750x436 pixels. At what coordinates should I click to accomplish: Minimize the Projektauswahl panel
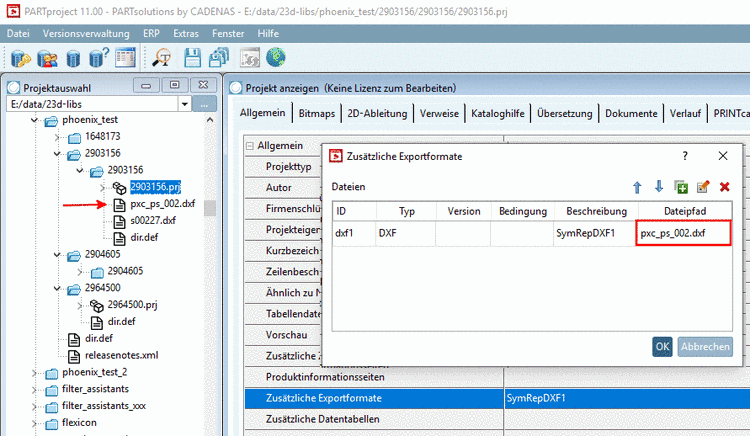tap(146, 86)
